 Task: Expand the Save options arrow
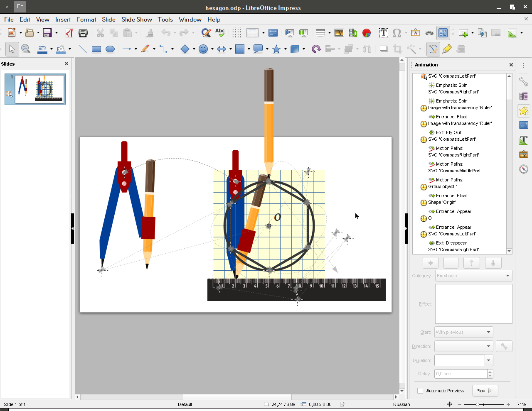tap(56, 33)
